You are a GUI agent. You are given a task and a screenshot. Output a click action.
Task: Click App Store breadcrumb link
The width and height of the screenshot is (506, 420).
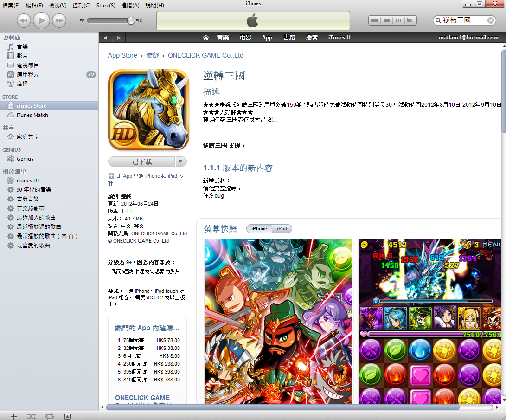click(122, 56)
